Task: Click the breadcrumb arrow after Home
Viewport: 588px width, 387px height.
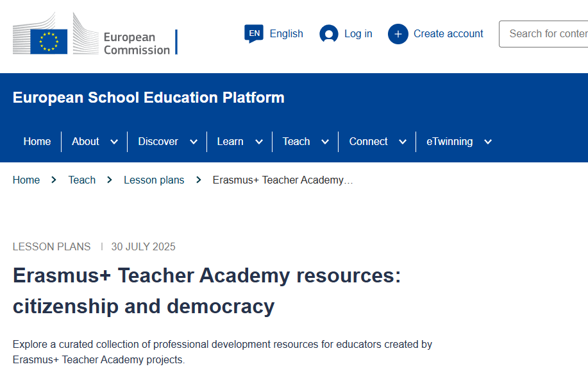Action: (x=54, y=180)
